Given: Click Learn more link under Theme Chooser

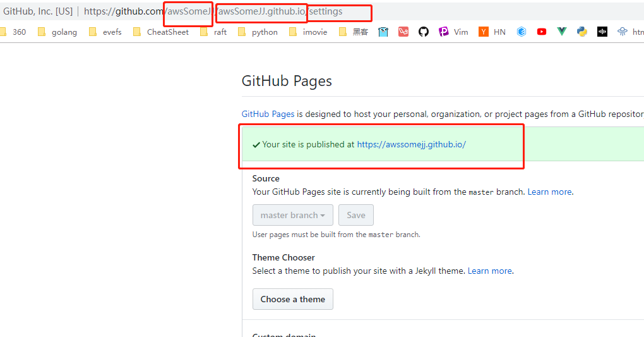Looking at the screenshot, I should (489, 271).
